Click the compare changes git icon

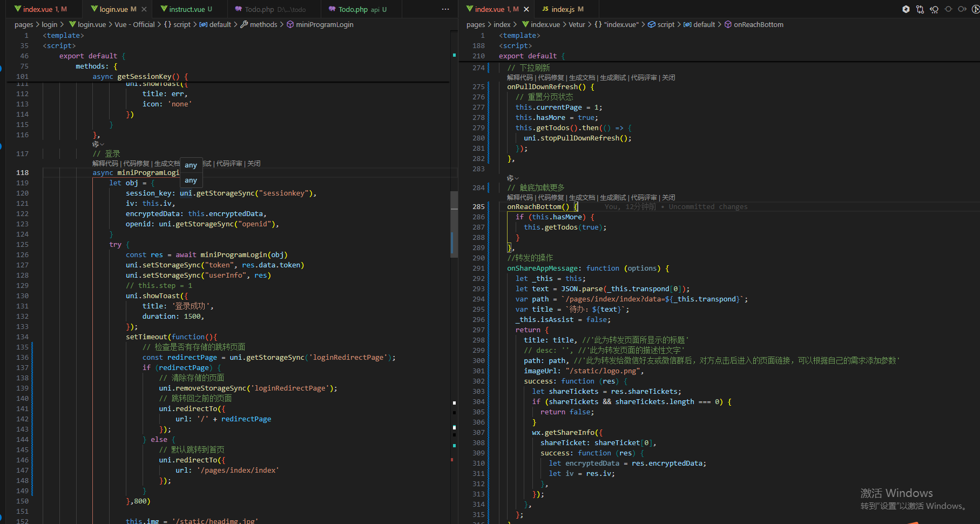click(920, 9)
